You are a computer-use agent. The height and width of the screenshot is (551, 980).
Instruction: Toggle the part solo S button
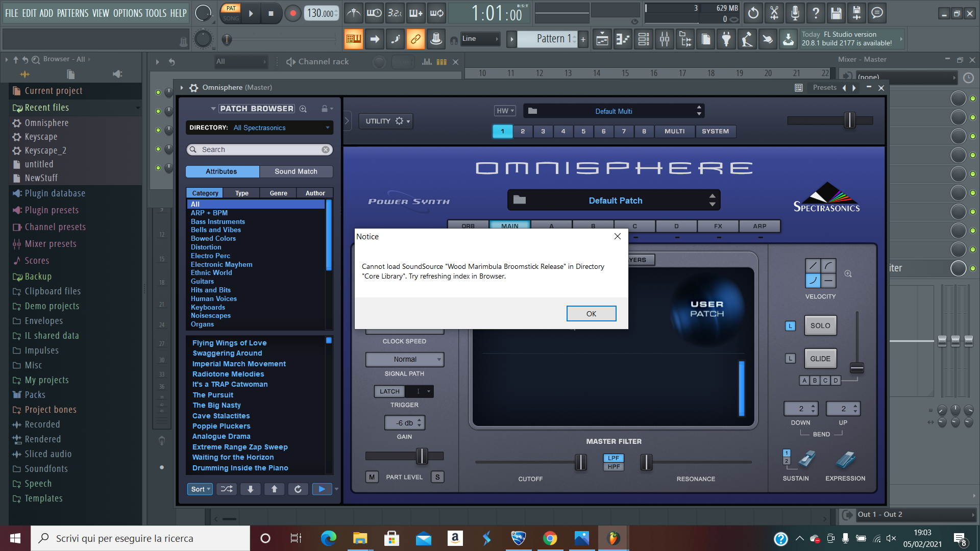point(437,477)
